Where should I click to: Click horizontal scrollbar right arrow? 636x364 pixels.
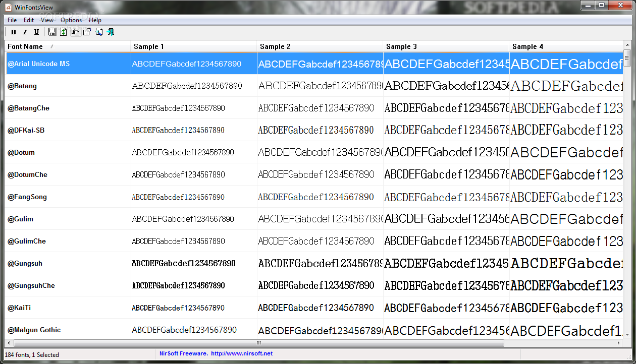click(619, 343)
